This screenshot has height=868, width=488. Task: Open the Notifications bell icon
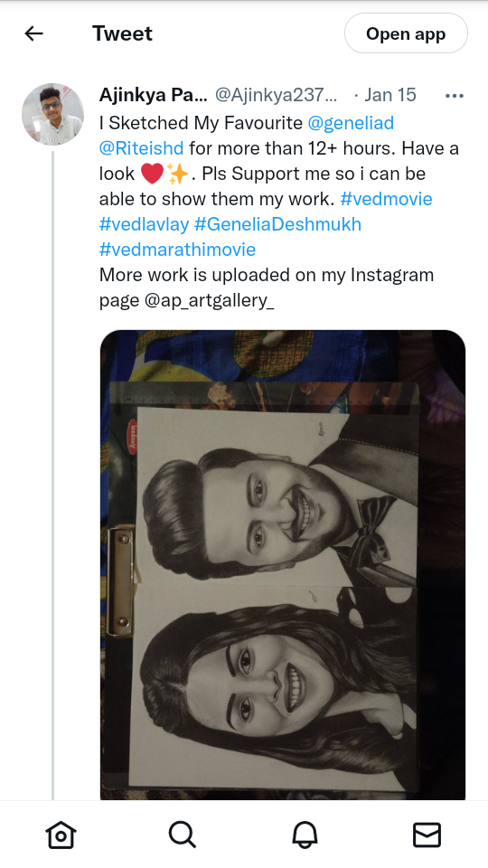pyautogui.click(x=305, y=835)
